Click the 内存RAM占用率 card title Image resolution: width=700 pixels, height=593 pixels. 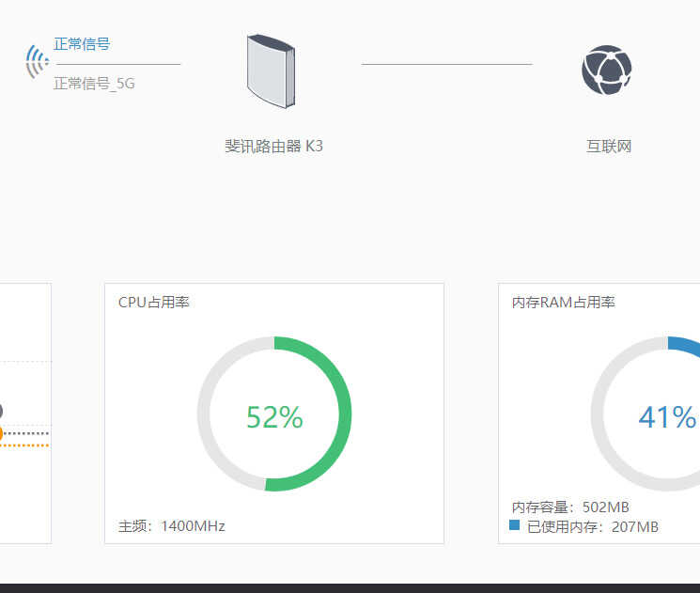click(564, 303)
